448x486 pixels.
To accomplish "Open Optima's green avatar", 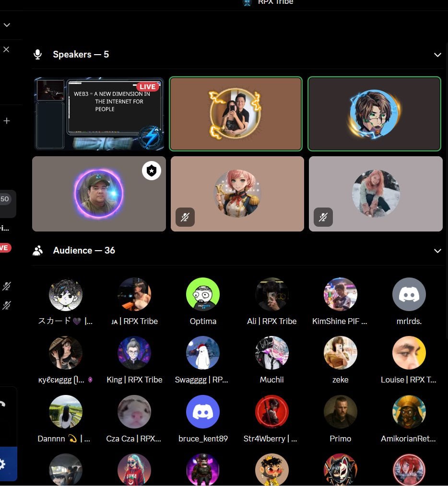I will 203,294.
